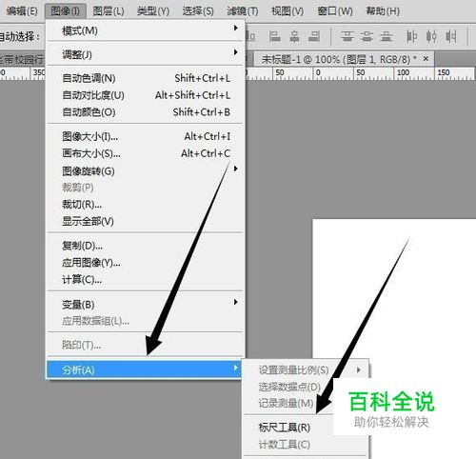
Task: Expand the 调整(J) submenu
Action: pos(146,54)
